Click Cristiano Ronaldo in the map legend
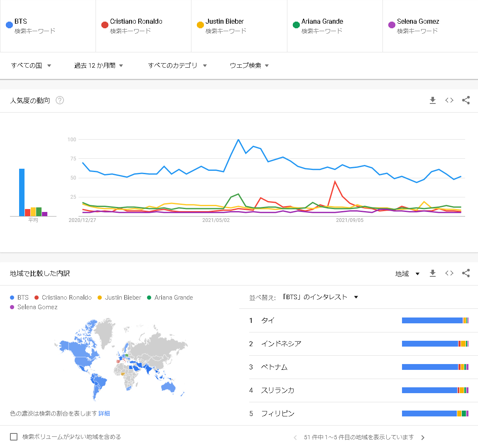Viewport: 478px width, 448px height. (x=63, y=297)
